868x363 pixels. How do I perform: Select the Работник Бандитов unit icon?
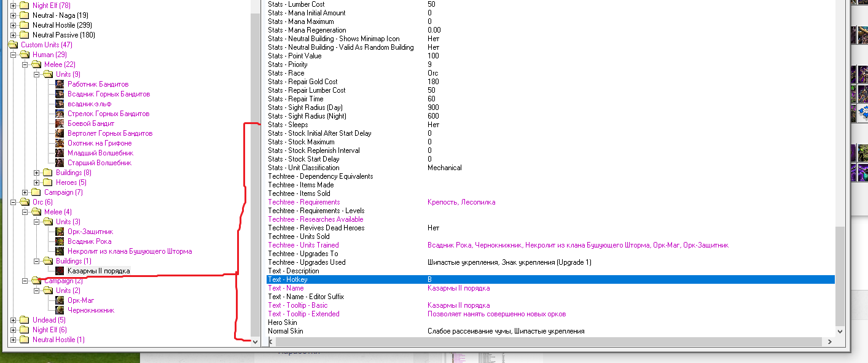60,84
